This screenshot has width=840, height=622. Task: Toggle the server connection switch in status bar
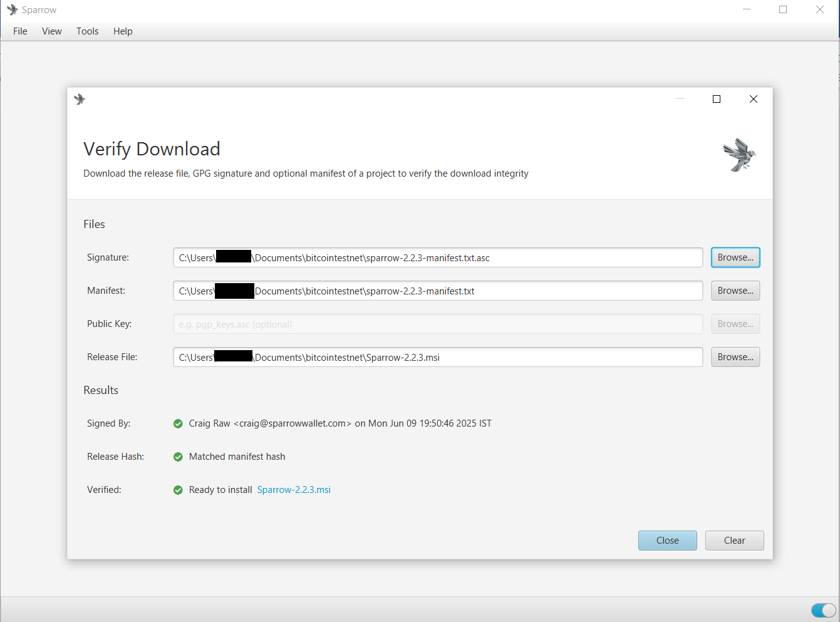coord(823,610)
